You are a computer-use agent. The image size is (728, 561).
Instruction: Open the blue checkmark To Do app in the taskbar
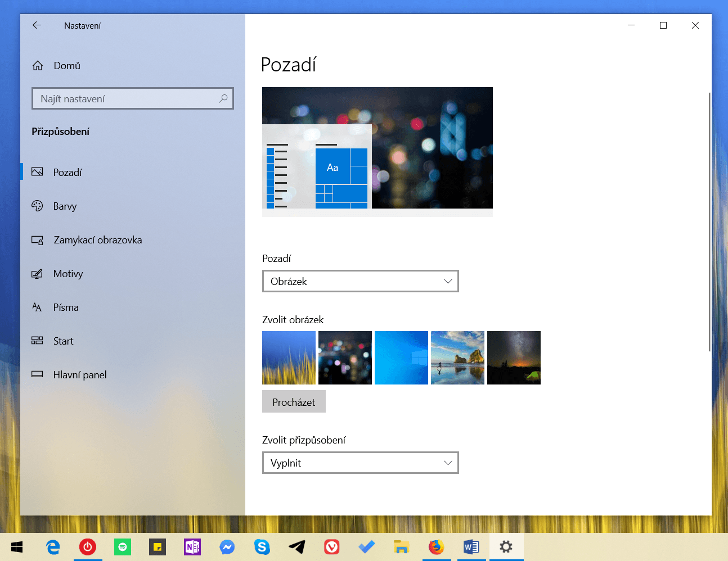point(367,547)
